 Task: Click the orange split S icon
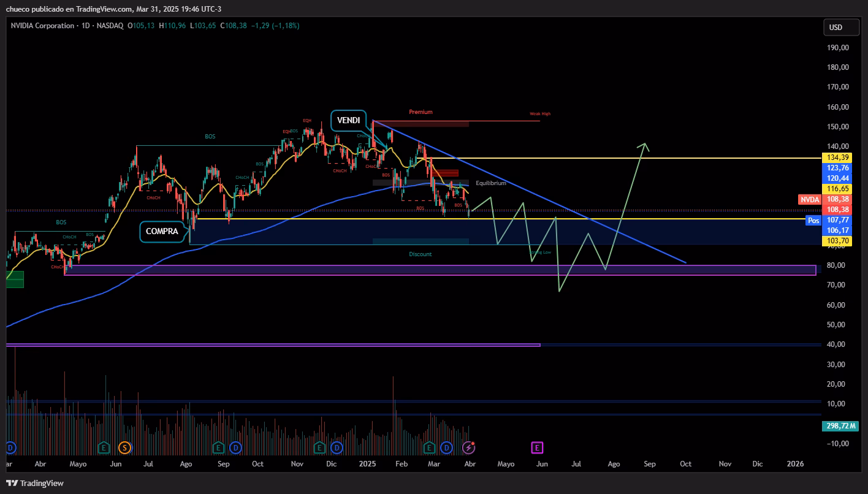[125, 447]
